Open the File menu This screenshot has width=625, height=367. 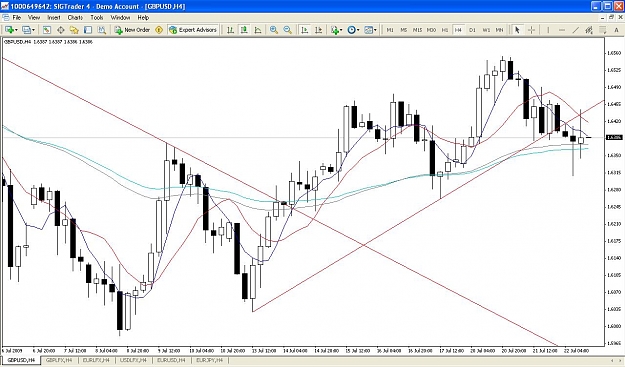[17, 18]
